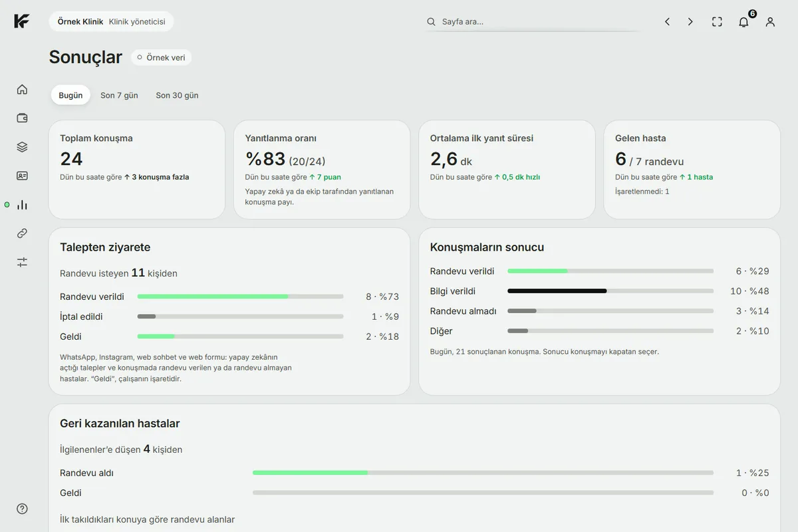Open the wallet sidebar icon
Image resolution: width=798 pixels, height=532 pixels.
point(22,118)
